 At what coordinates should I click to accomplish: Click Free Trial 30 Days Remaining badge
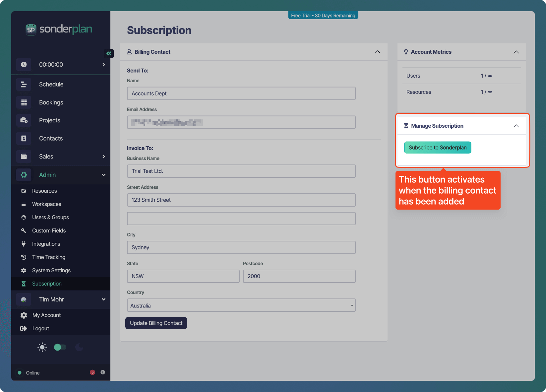point(323,16)
